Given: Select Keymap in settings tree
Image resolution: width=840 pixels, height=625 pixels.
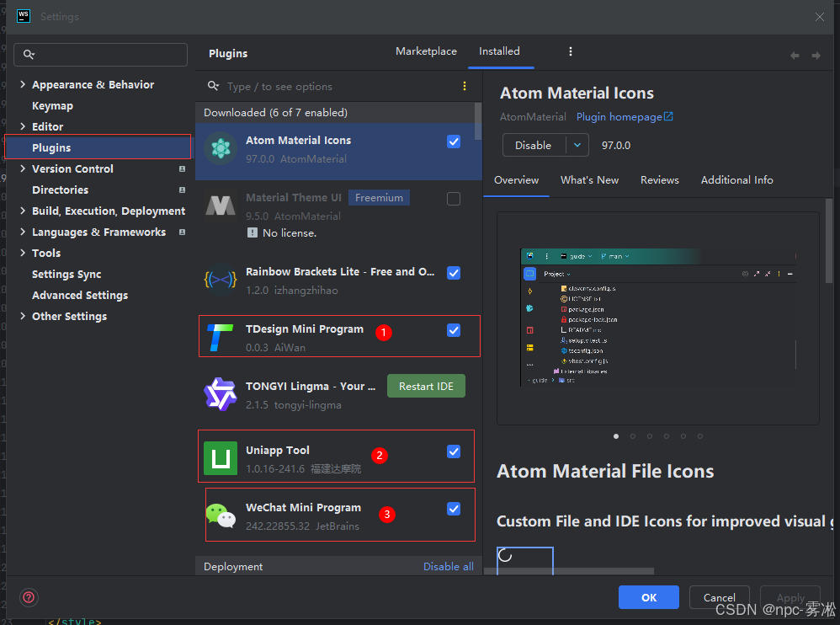Looking at the screenshot, I should click(52, 105).
